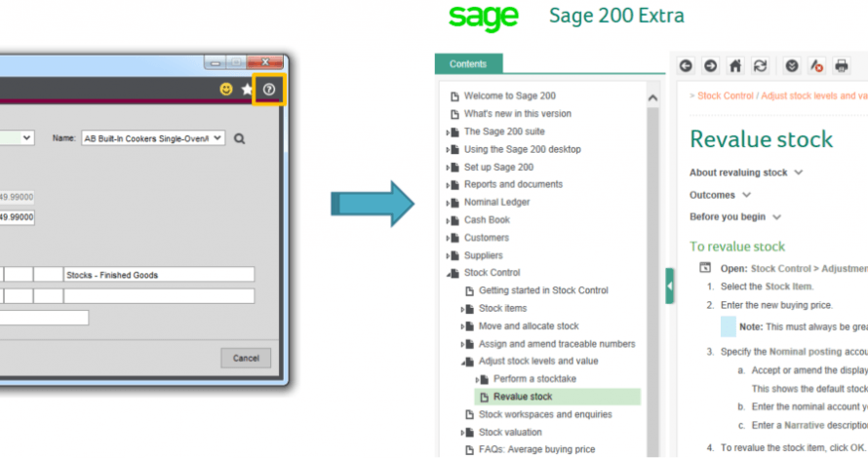Open Set up Sage 200 topic
Viewport: 868px width, 458px height.
click(498, 167)
